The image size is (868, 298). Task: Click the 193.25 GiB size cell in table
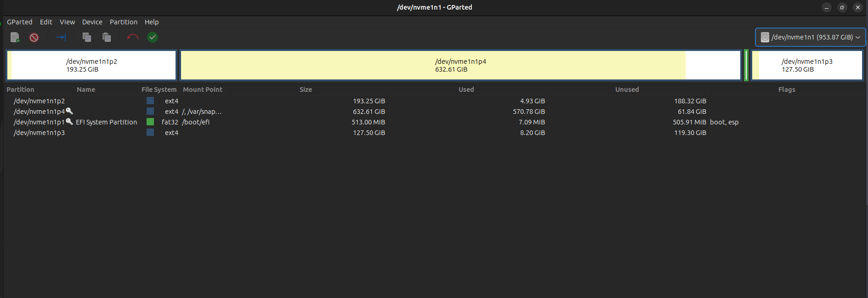pyautogui.click(x=369, y=101)
